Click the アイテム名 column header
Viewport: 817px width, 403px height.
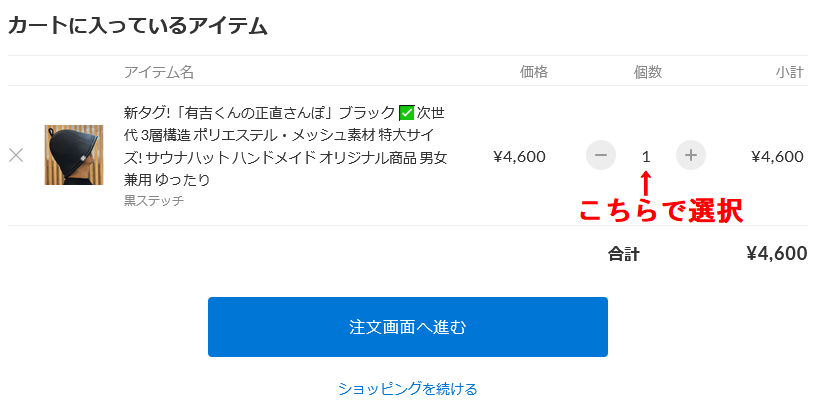tap(159, 72)
